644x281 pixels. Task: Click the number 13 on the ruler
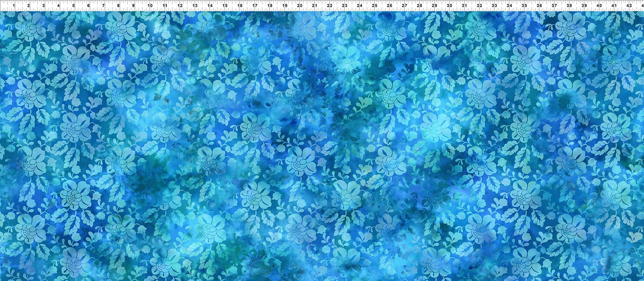tap(195, 6)
